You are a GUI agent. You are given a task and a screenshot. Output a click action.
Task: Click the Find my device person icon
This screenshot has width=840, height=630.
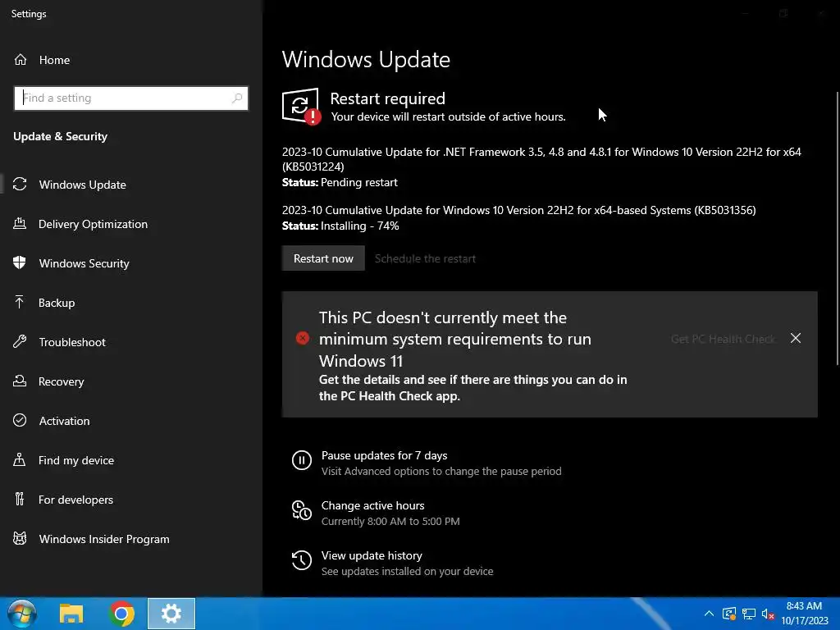pyautogui.click(x=20, y=460)
